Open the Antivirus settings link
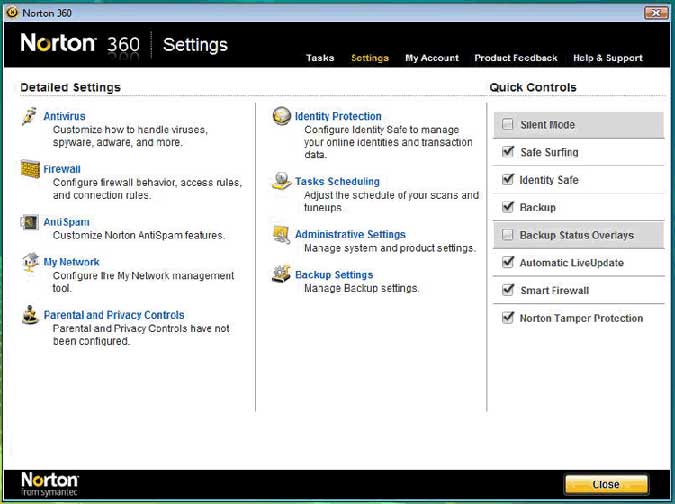Screen dimensions: 675x504 pyautogui.click(x=64, y=116)
